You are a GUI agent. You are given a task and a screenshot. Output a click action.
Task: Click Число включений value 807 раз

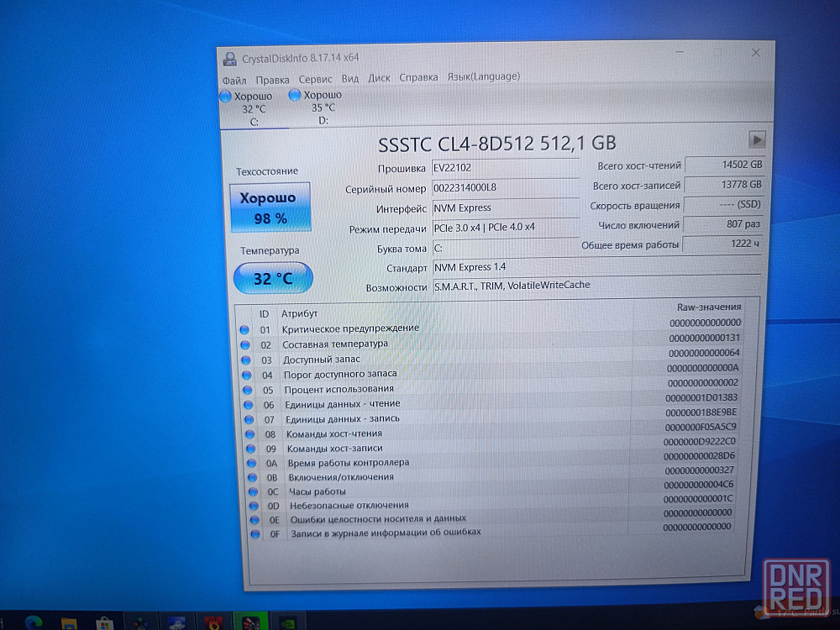[x=722, y=224]
